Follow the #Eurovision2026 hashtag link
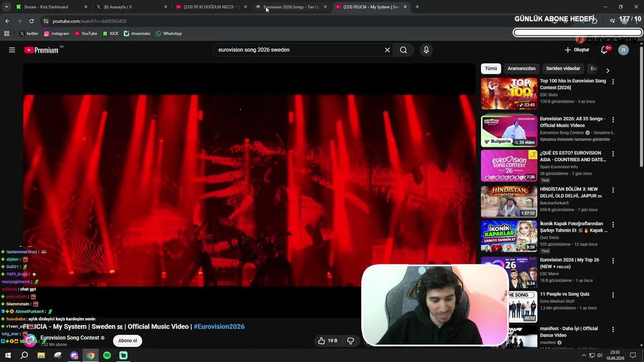This screenshot has width=644, height=362. [x=219, y=327]
